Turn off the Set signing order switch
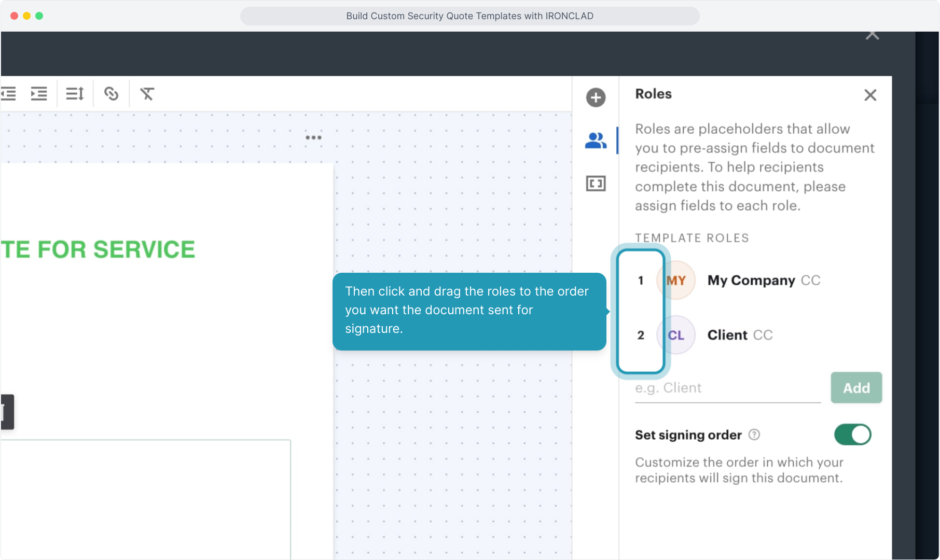The width and height of the screenshot is (940, 560). click(x=852, y=435)
